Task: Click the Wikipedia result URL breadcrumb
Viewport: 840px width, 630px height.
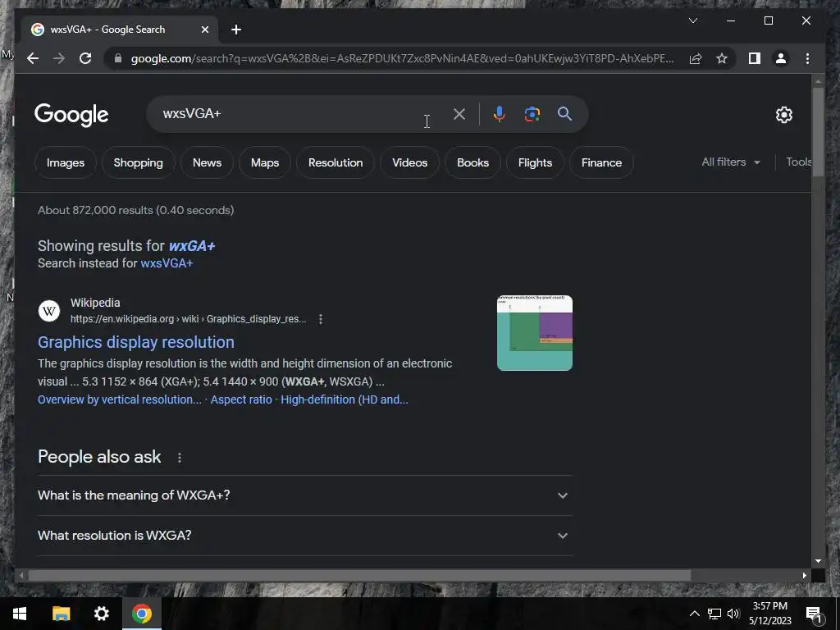Action: click(x=188, y=319)
